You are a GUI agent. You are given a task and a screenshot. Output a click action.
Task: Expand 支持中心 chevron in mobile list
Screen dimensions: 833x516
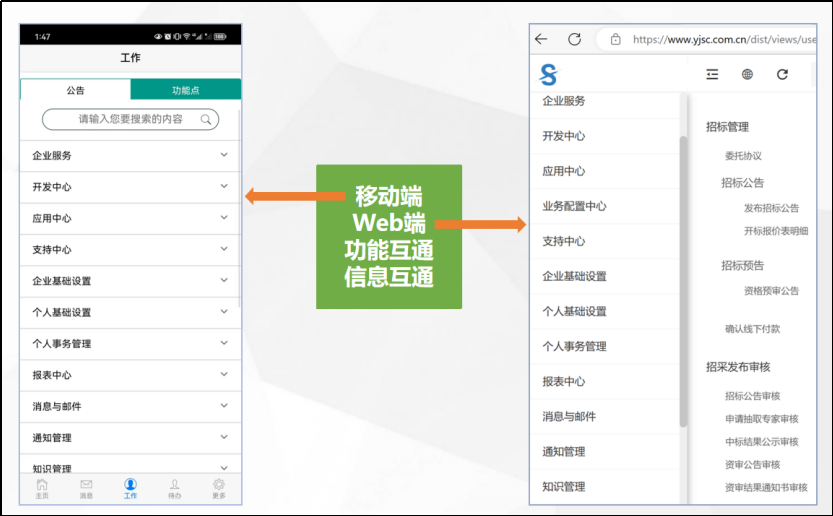click(224, 249)
